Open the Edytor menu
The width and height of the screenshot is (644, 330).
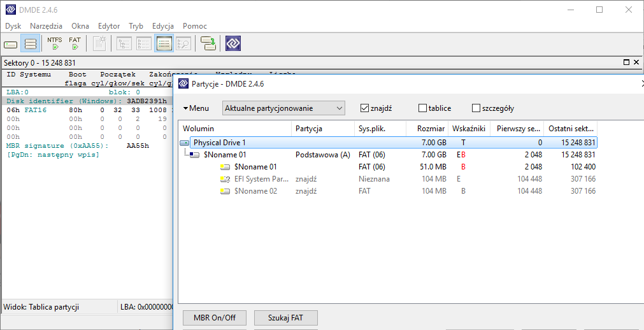pos(109,26)
